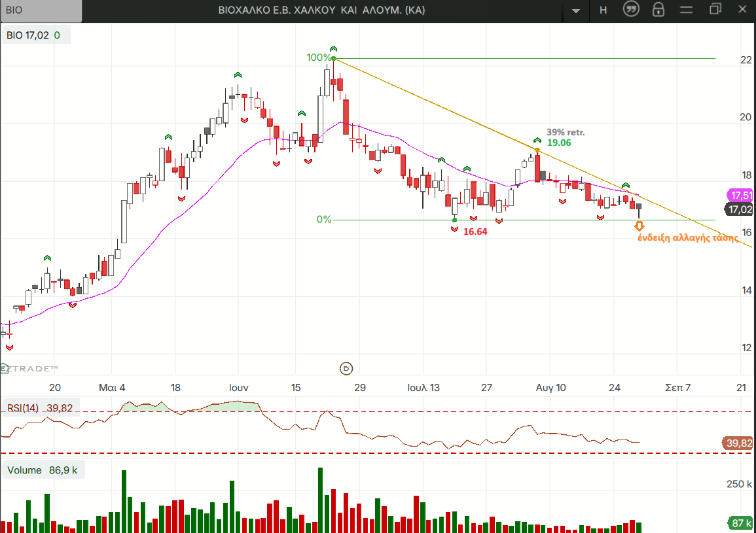Click the H timeframe button
Viewport: 756px width, 533px height.
[603, 10]
